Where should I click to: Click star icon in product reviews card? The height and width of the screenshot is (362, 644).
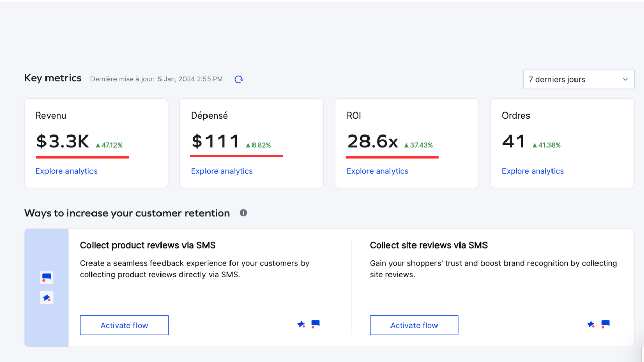point(302,324)
